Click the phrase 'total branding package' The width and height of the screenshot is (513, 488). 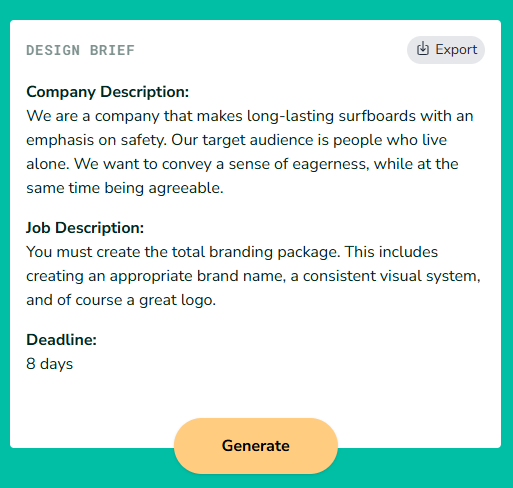click(256, 252)
